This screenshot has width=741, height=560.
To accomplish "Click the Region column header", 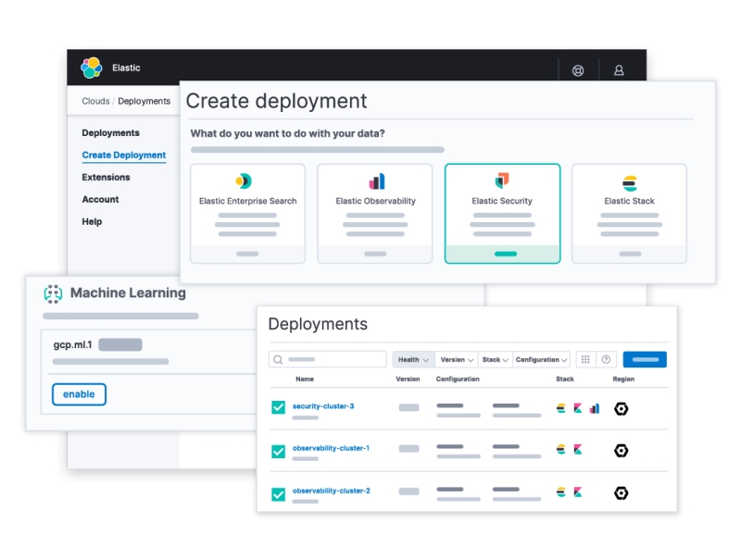I will (623, 380).
